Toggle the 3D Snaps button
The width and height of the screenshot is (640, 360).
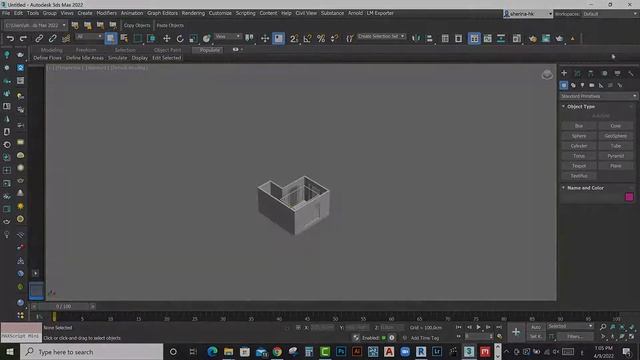point(294,38)
